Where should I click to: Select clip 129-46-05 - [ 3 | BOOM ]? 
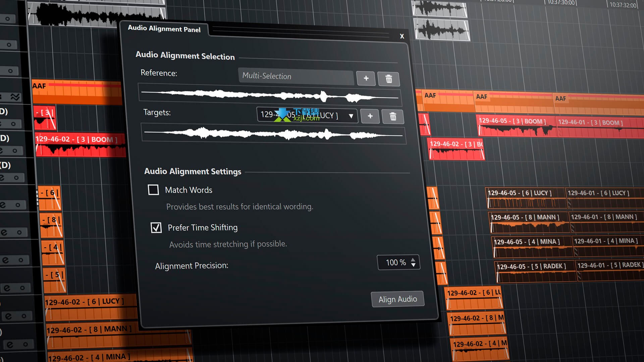[516, 126]
